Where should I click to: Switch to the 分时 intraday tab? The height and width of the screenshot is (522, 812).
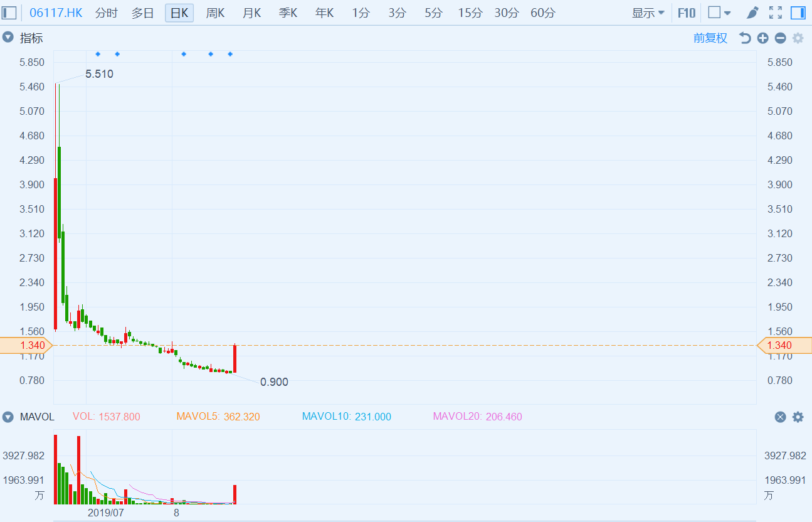pyautogui.click(x=107, y=13)
